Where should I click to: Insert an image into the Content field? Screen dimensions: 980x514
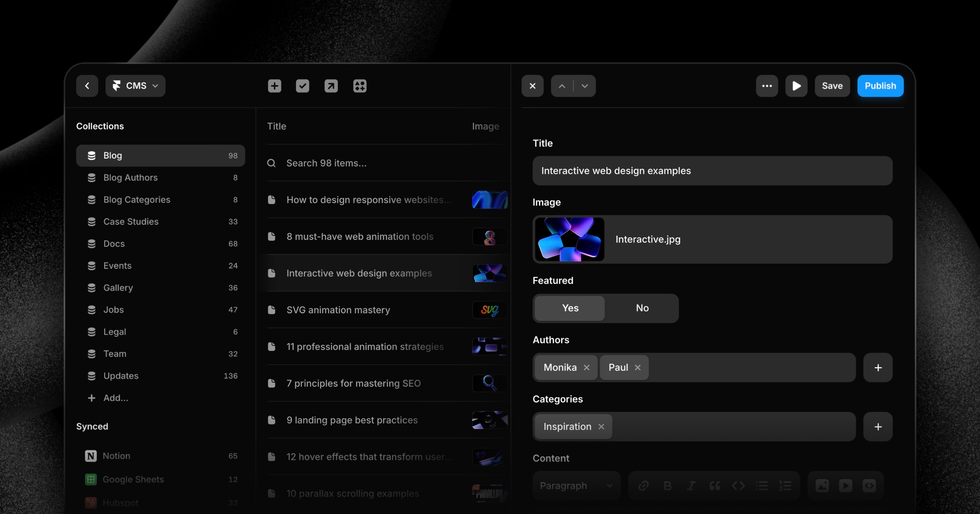pyautogui.click(x=822, y=485)
